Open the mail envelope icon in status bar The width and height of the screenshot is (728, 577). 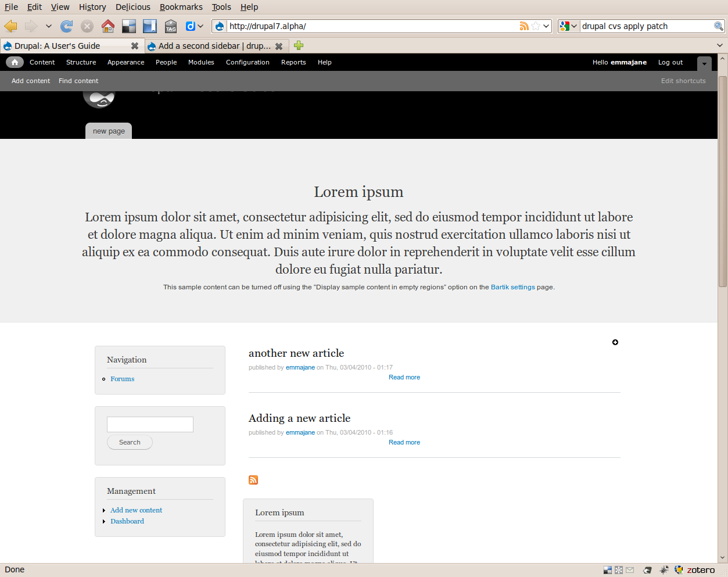pos(630,569)
